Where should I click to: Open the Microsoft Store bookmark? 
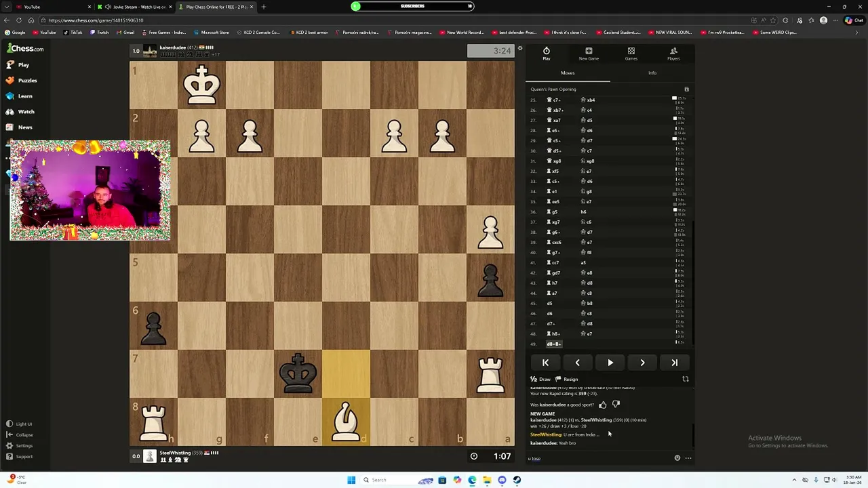(212, 33)
